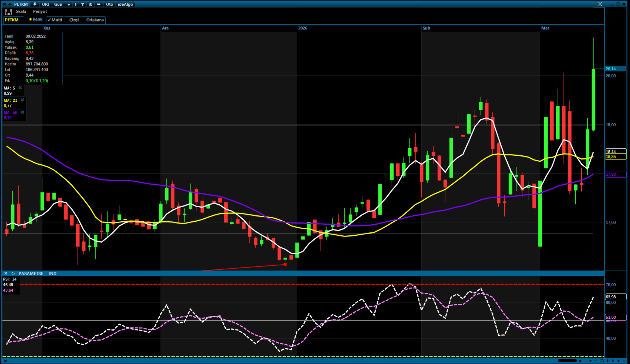The width and height of the screenshot is (630, 364).
Task: Click the right arrow icon before Oto
Action: [99, 4]
